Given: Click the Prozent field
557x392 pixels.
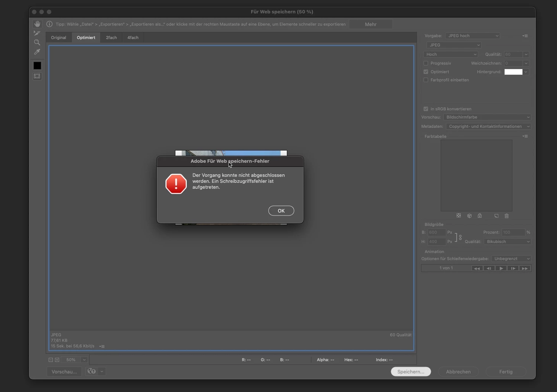Looking at the screenshot, I should pos(513,232).
